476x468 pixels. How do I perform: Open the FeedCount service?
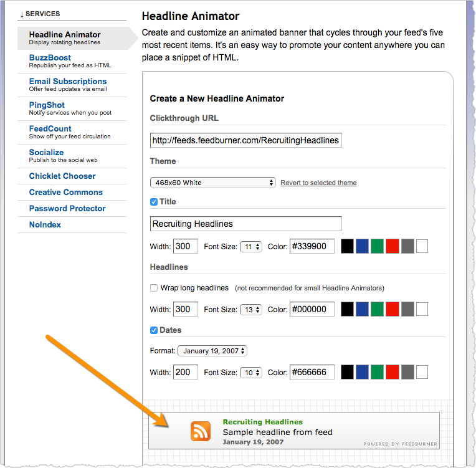(x=50, y=128)
